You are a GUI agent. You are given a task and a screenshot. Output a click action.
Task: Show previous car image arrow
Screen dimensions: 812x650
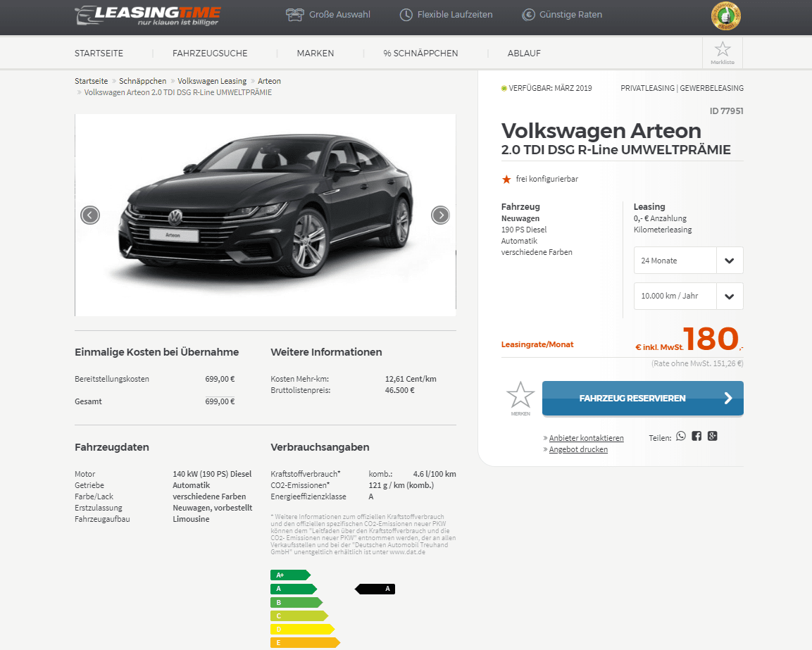[90, 215]
